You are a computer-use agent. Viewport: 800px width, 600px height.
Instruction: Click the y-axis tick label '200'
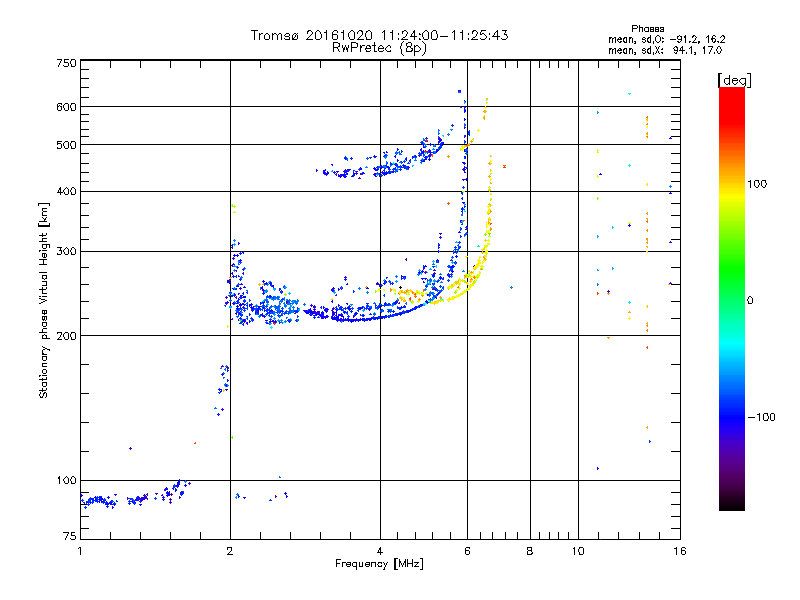click(66, 336)
